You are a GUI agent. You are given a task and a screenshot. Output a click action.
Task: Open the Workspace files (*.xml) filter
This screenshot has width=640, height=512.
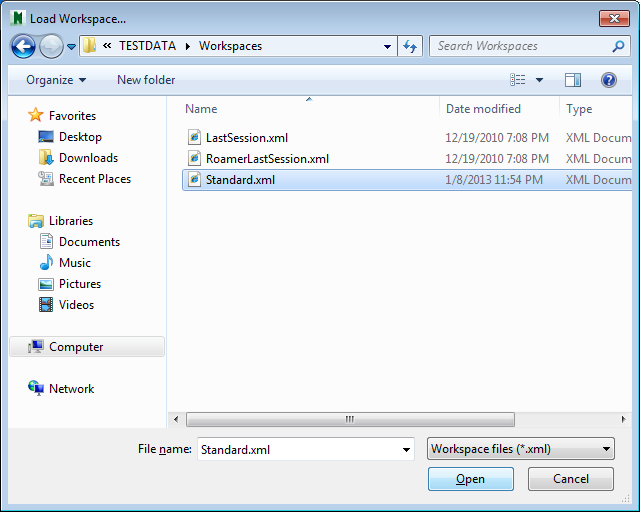[x=521, y=449]
